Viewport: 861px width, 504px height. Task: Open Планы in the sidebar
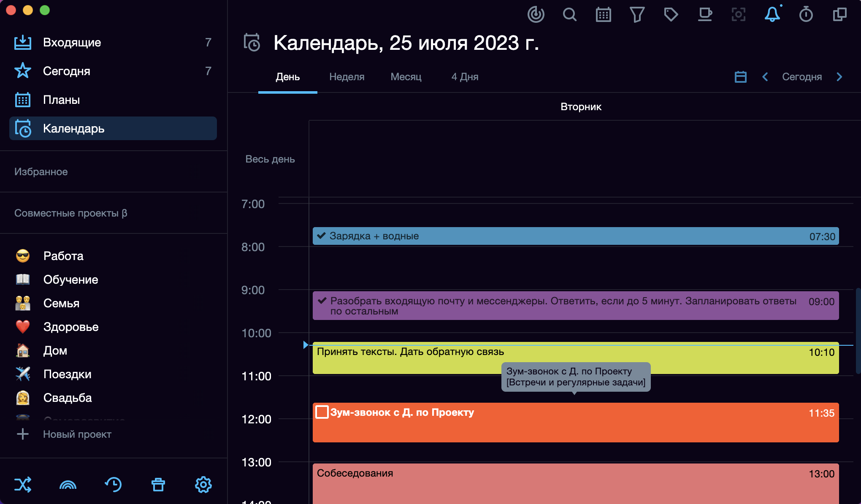point(113,100)
